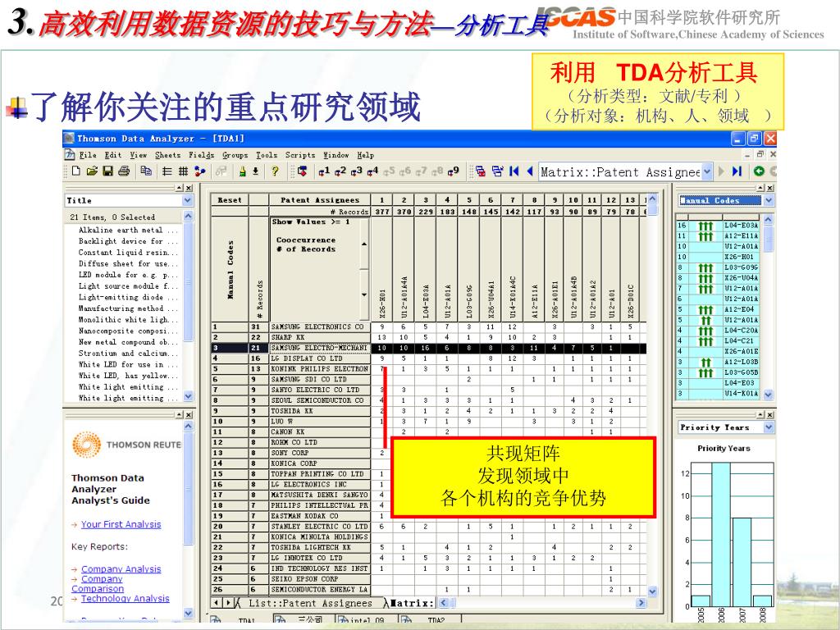Open the Groups menu
This screenshot has width=840, height=630.
click(235, 155)
